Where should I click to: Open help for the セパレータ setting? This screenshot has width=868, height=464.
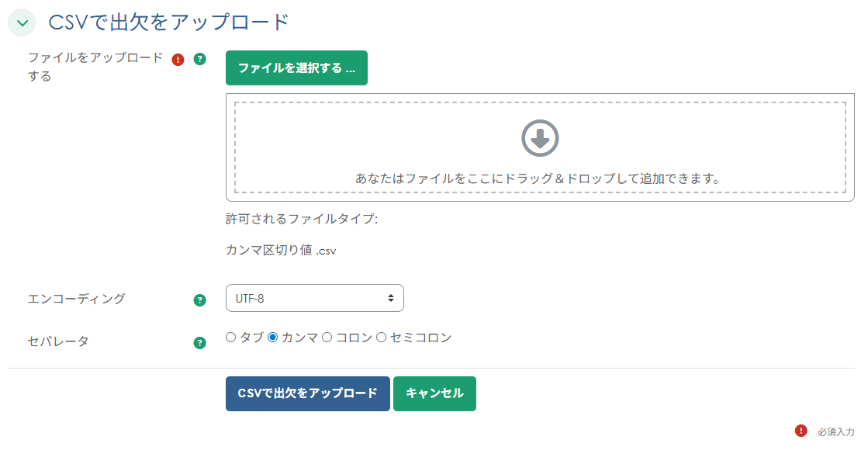200,341
